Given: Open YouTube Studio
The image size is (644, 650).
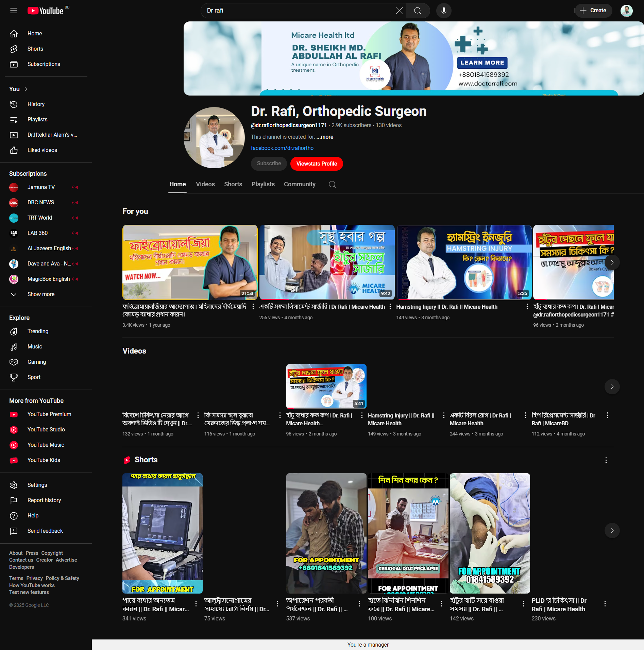Looking at the screenshot, I should 46,430.
